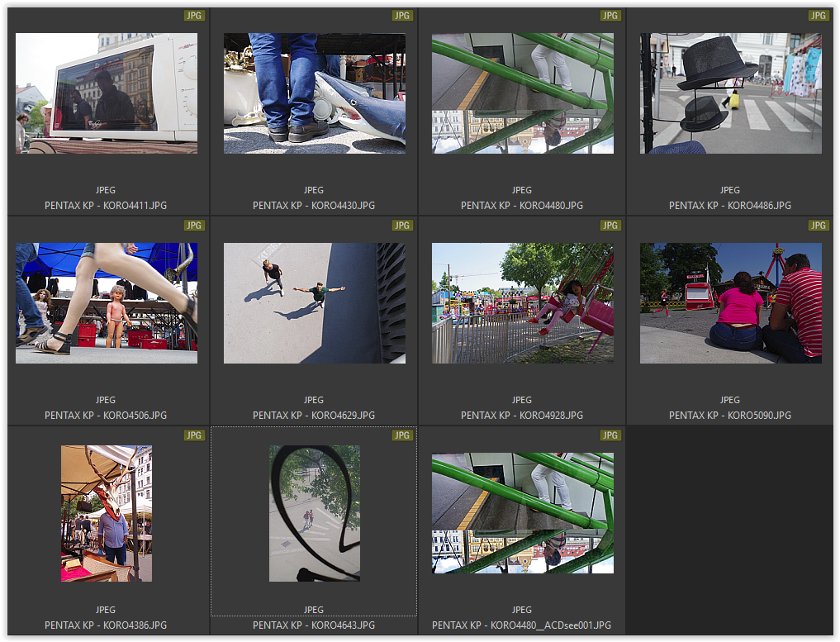Click the KORO4643.JPG portrait thumbnail
This screenshot has width=840, height=642.
315,513
